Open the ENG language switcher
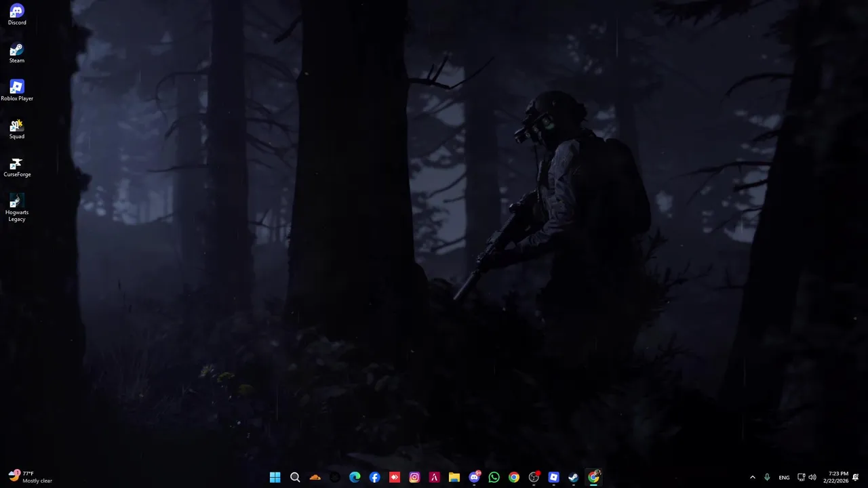 pyautogui.click(x=784, y=477)
